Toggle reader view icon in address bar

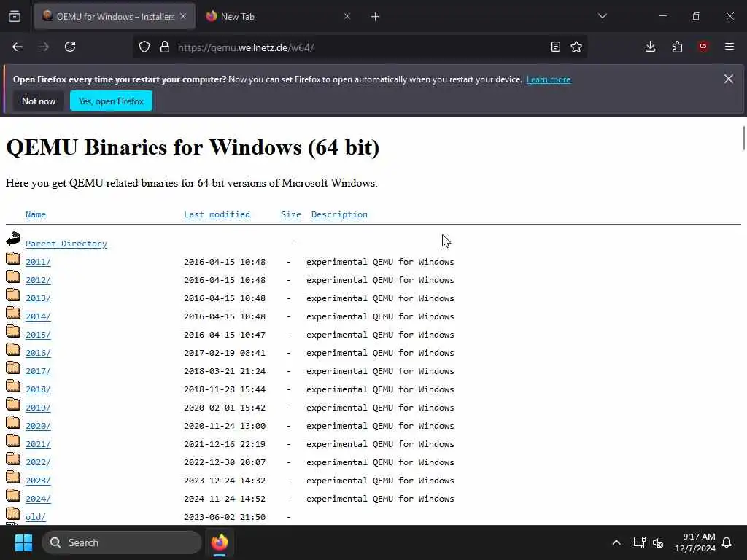[555, 47]
